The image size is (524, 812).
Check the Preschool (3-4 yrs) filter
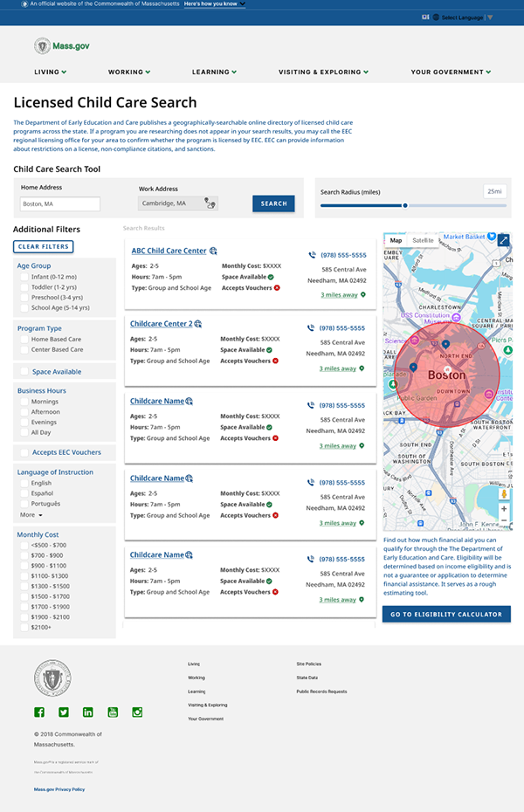click(x=24, y=298)
